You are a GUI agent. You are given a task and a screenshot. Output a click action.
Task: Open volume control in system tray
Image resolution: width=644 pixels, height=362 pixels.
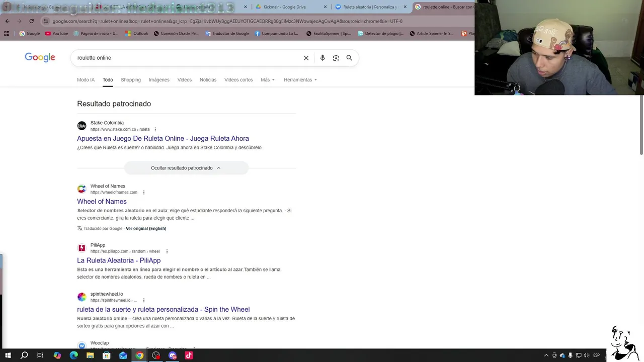pyautogui.click(x=586, y=355)
